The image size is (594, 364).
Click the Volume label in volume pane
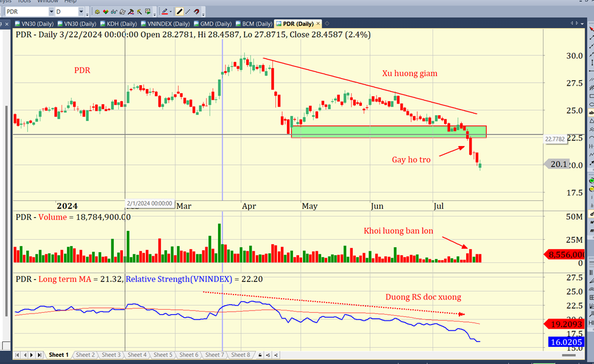pyautogui.click(x=52, y=217)
